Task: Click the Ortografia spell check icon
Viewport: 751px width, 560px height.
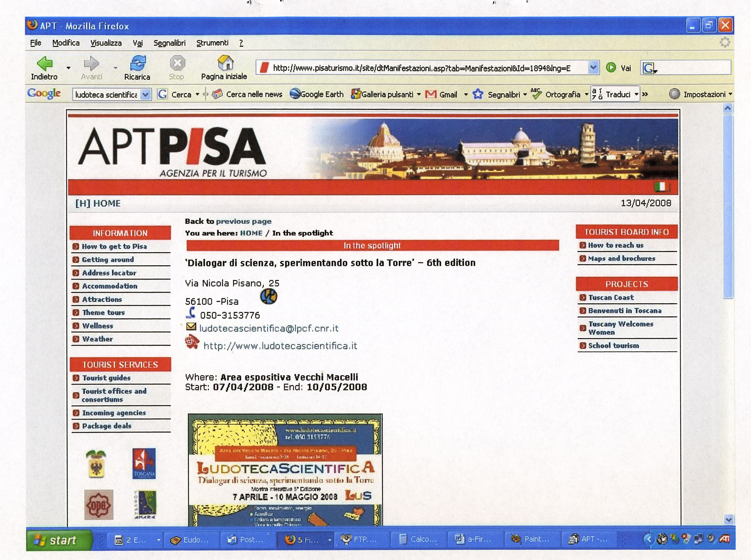Action: [536, 94]
